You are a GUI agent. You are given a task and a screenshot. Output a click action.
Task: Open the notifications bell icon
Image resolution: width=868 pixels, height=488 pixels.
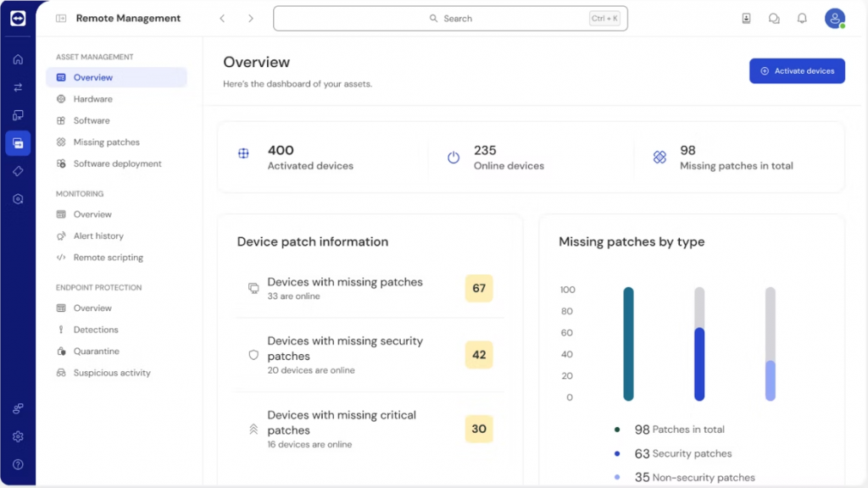(802, 19)
